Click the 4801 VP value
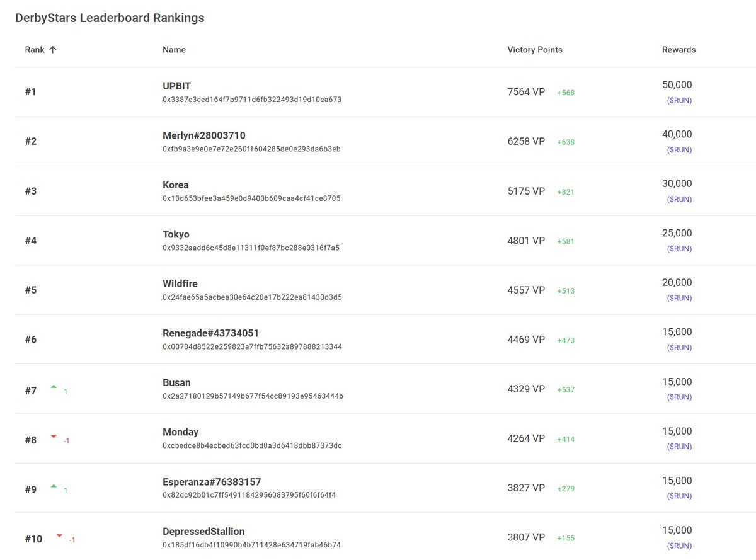 [526, 241]
